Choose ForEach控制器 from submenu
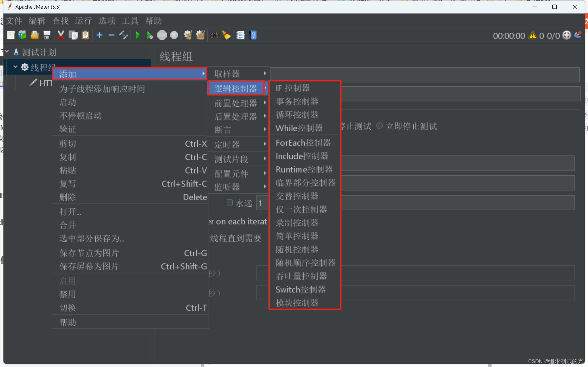 pos(305,143)
